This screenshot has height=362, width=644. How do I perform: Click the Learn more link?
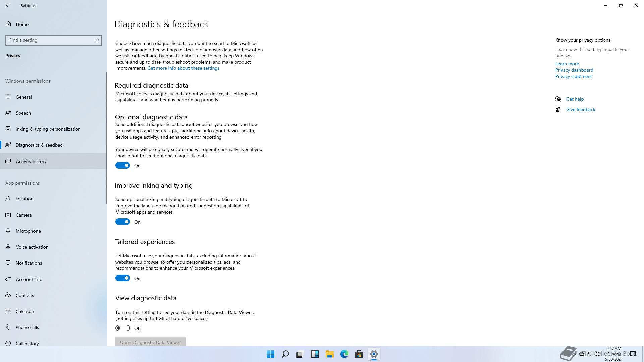567,64
